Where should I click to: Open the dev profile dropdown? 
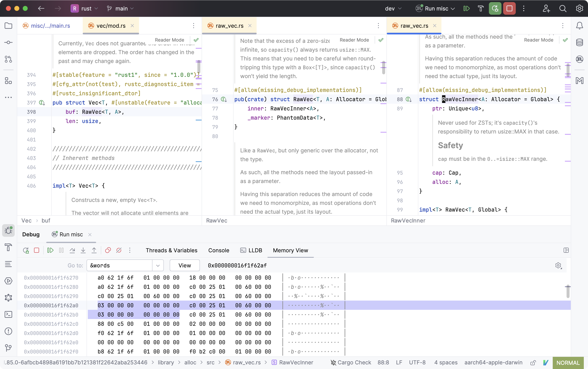point(393,9)
